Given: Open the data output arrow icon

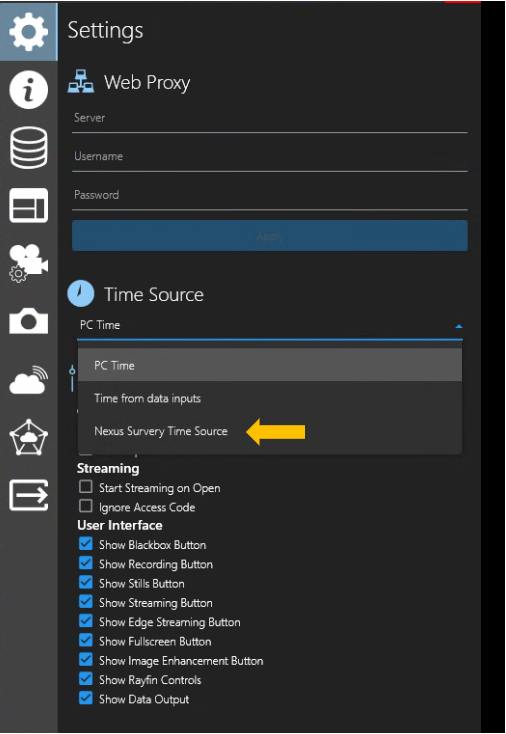Looking at the screenshot, I should pyautogui.click(x=29, y=495).
